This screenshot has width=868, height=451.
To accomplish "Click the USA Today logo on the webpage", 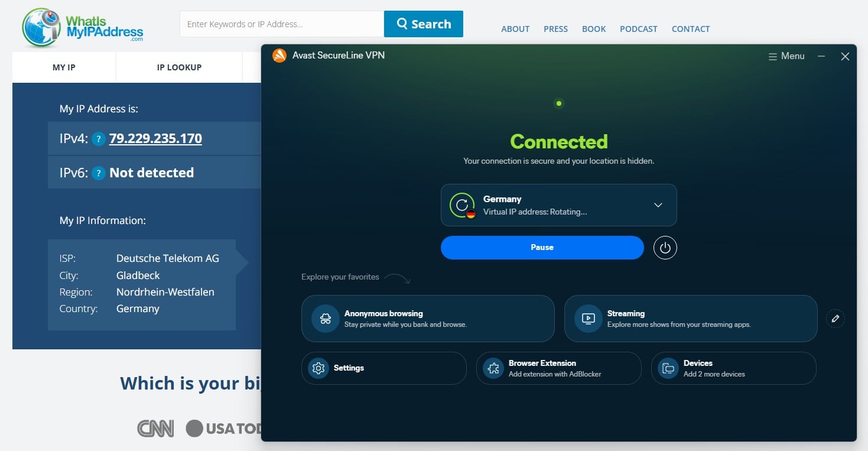I will point(223,429).
